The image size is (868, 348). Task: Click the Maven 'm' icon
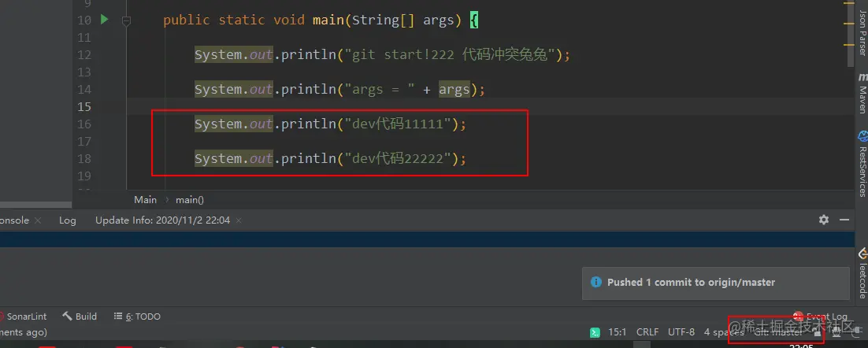(862, 77)
